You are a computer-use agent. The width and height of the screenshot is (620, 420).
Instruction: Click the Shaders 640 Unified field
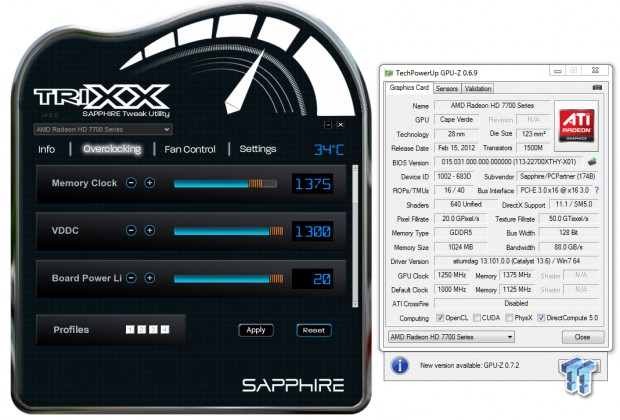click(x=466, y=204)
